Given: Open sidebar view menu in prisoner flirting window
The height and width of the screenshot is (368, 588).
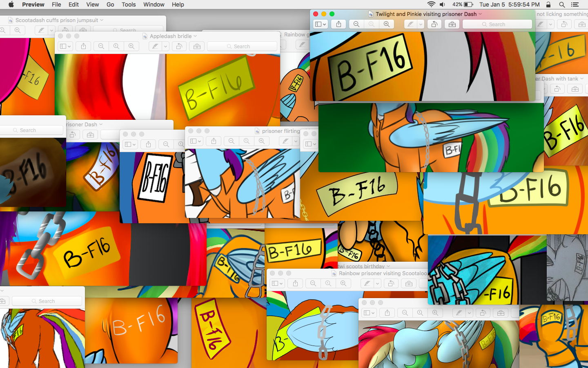Looking at the screenshot, I should (x=196, y=141).
